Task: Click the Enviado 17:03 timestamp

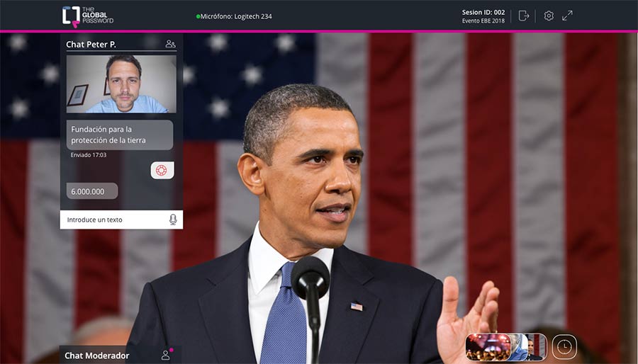Action: point(89,155)
